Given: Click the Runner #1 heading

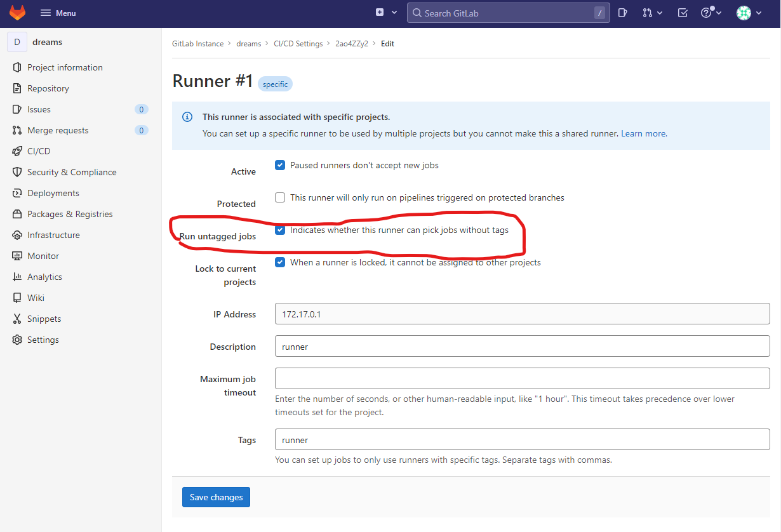Looking at the screenshot, I should click(213, 81).
